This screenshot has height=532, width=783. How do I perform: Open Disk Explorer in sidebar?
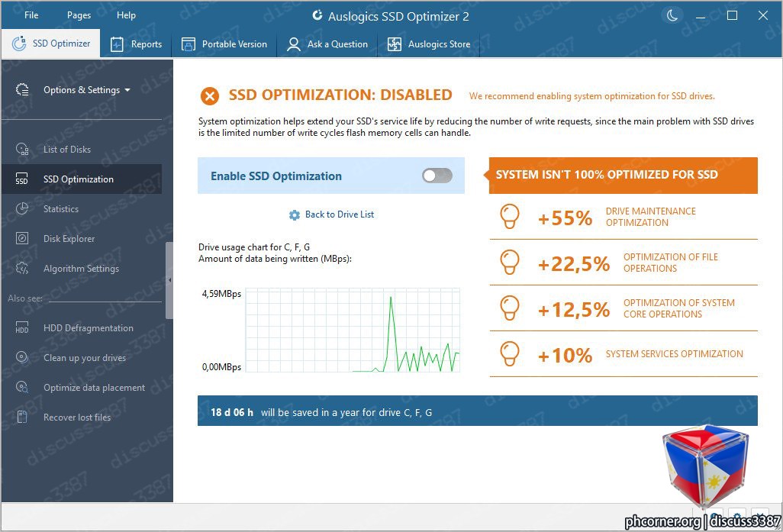tap(69, 239)
